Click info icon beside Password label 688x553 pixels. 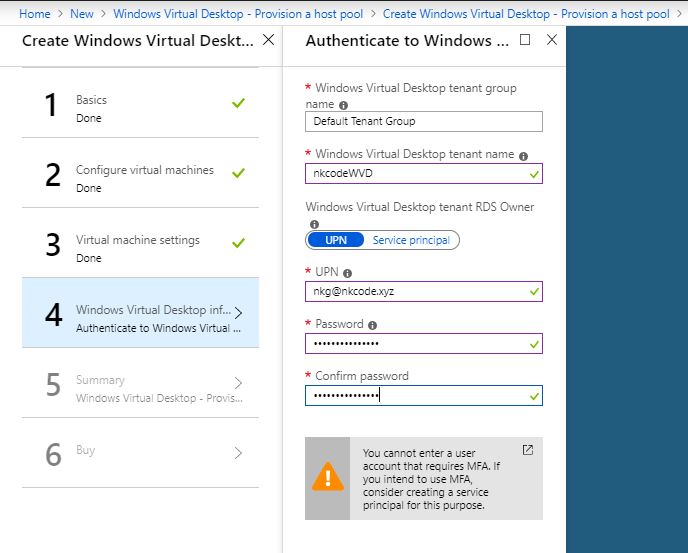(372, 325)
